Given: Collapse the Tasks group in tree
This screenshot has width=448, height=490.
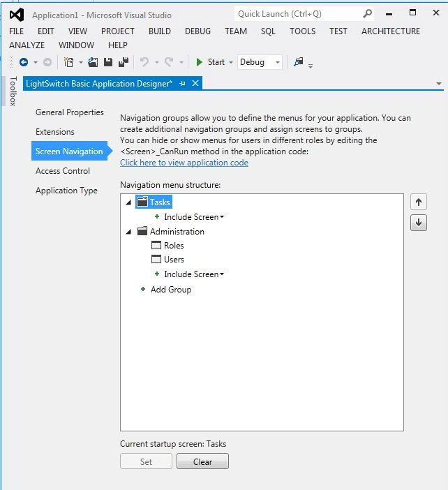Looking at the screenshot, I should coord(128,202).
